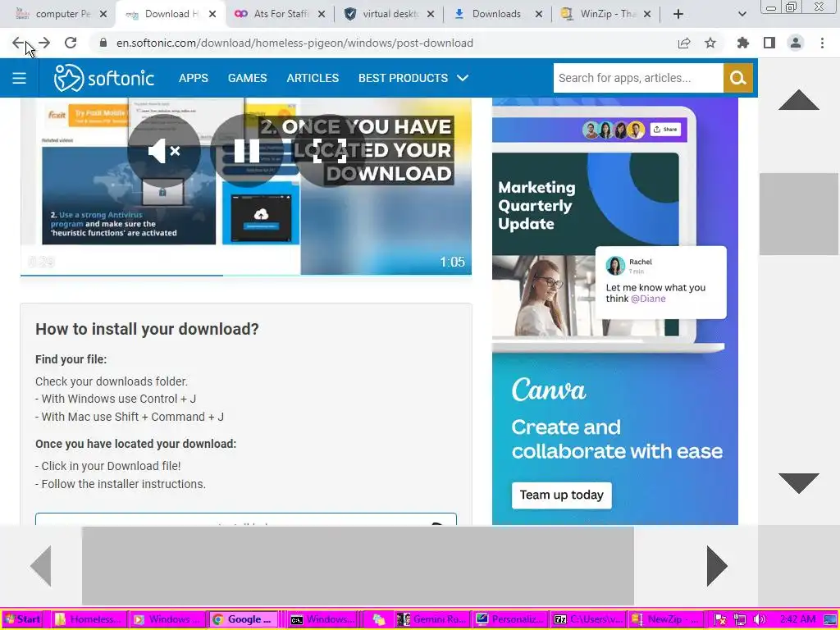Click the Action Center flag tray icon
The width and height of the screenshot is (840, 630).
pos(720,620)
